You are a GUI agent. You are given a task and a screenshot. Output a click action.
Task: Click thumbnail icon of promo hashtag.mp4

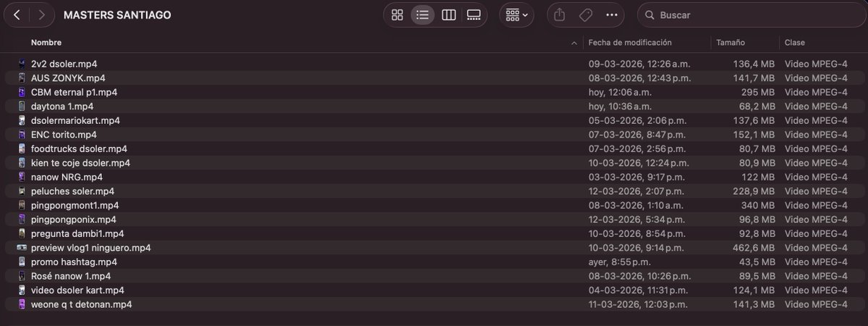point(22,262)
